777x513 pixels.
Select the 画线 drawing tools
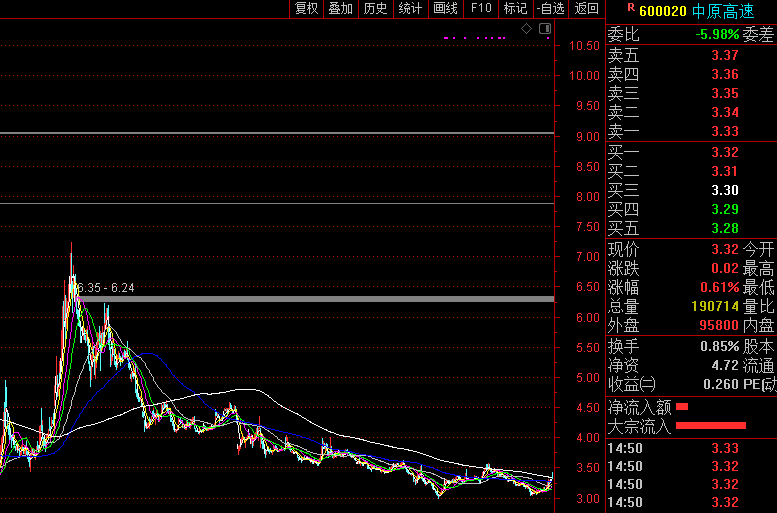[445, 8]
